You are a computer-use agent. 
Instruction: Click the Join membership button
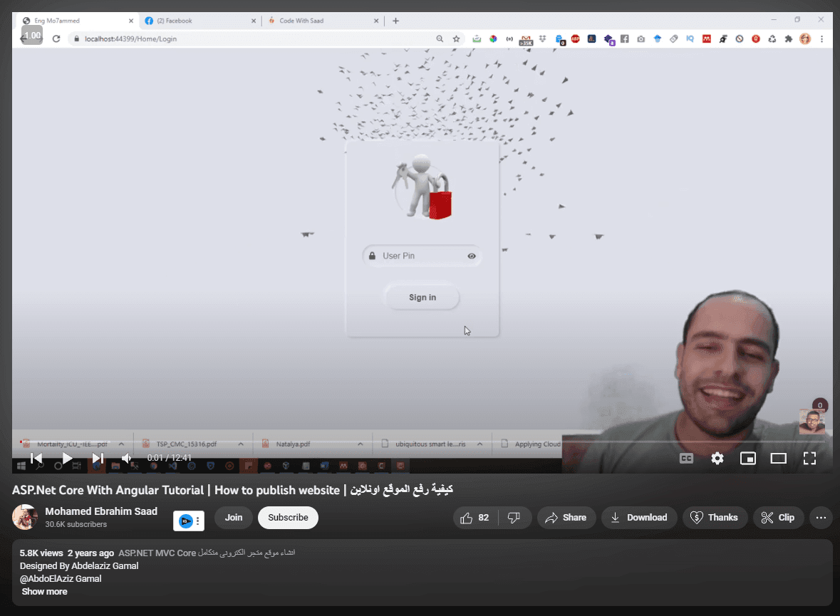(x=234, y=518)
